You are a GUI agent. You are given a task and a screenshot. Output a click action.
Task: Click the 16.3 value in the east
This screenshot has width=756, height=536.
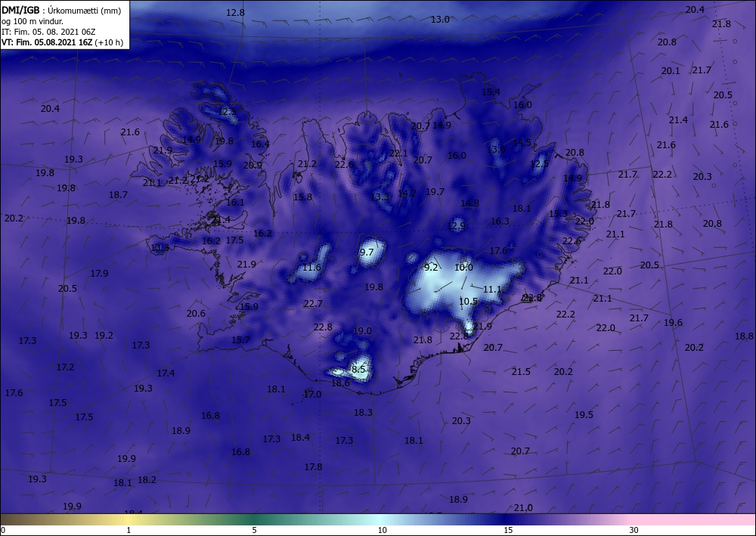click(x=500, y=221)
